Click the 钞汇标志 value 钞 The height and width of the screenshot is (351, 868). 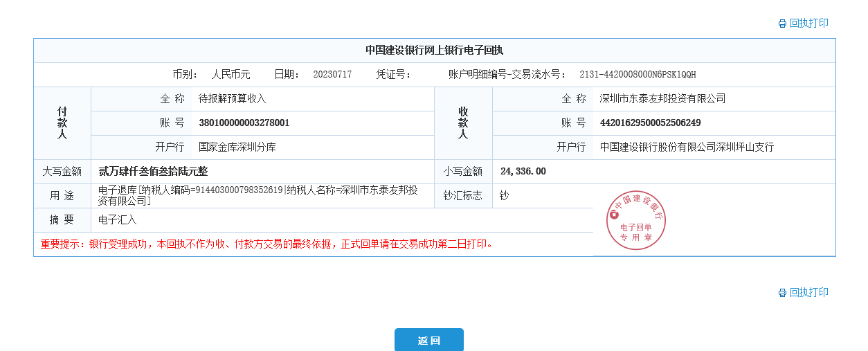505,196
